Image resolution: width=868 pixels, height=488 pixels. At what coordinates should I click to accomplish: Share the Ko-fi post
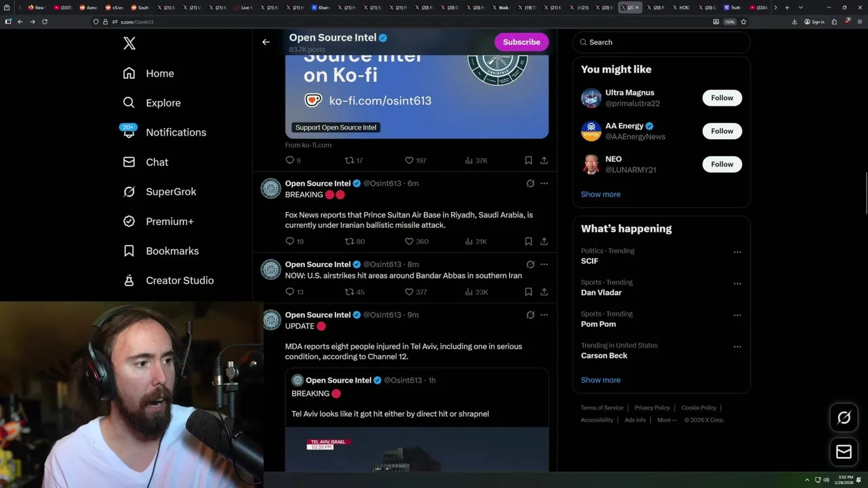tap(544, 161)
